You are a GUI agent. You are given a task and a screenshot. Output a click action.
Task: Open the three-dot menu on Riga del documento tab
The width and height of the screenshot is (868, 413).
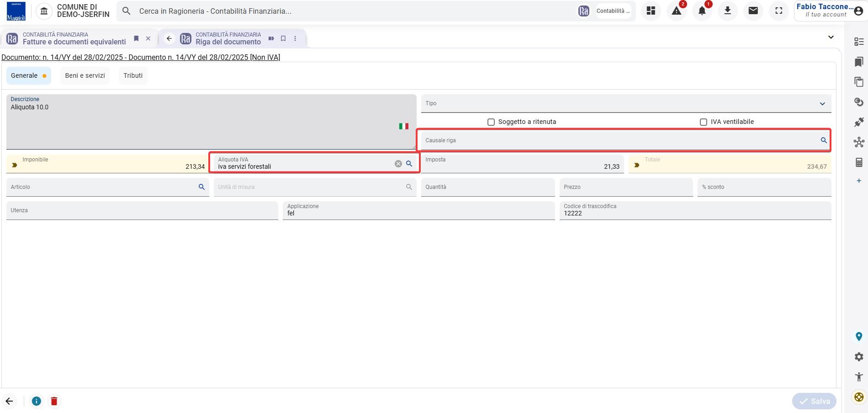pos(295,38)
